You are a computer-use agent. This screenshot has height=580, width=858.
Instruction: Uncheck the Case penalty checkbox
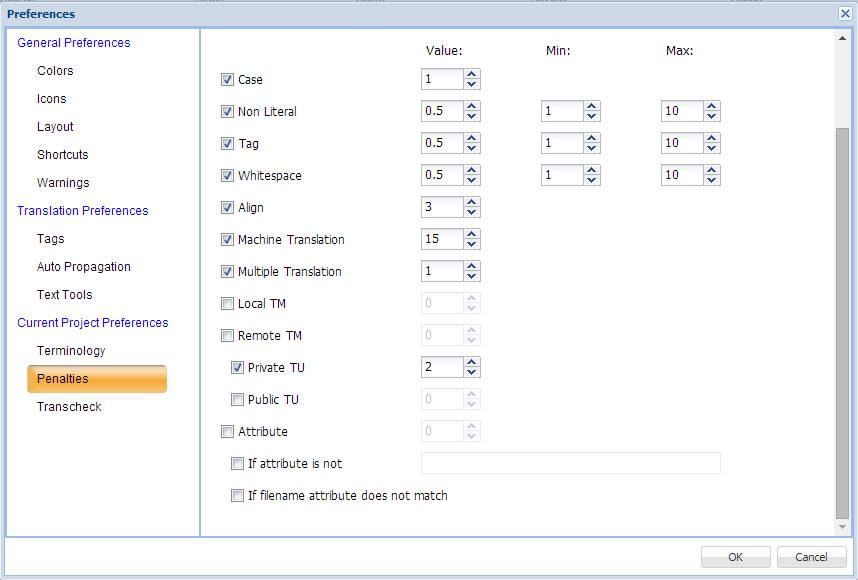click(227, 79)
